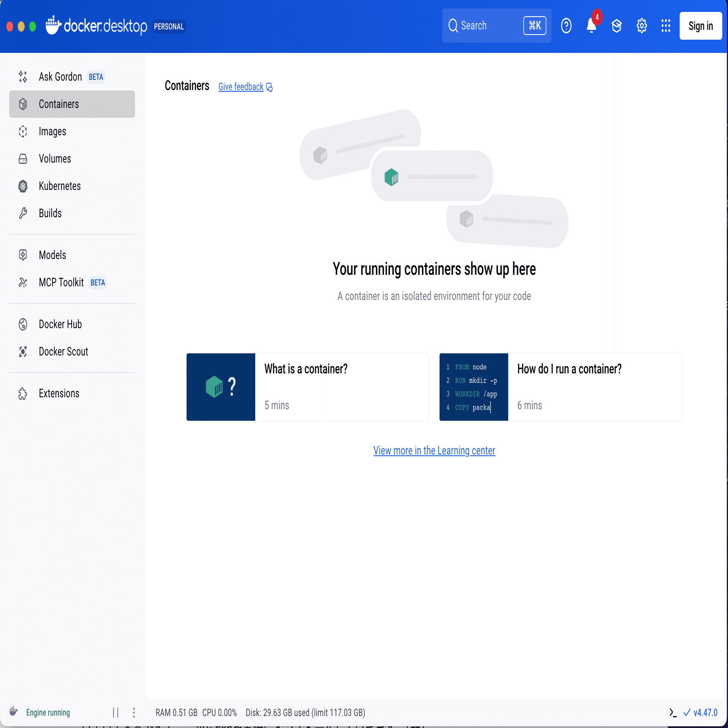This screenshot has height=728, width=728.
Task: Click the Builds wrench icon
Action: pyautogui.click(x=23, y=213)
